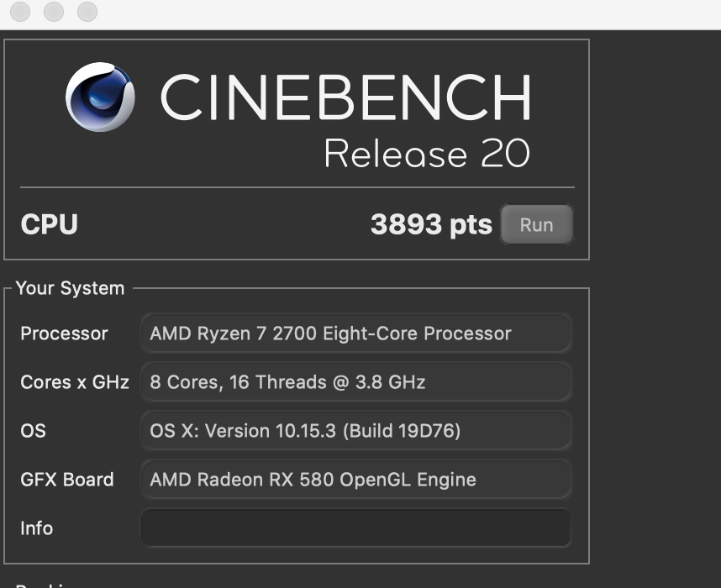Click the GFX Board row label
The width and height of the screenshot is (721, 588).
tap(67, 480)
